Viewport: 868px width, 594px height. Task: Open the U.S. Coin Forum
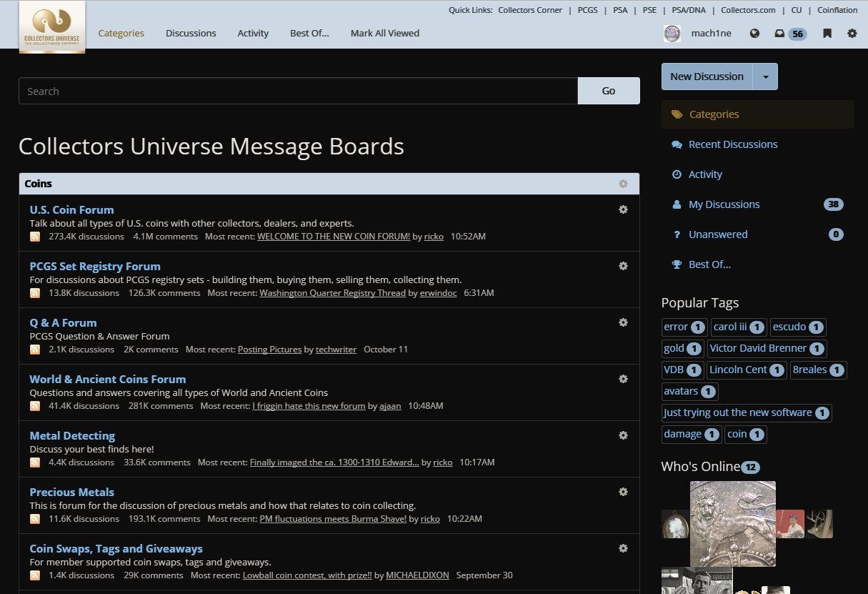[71, 209]
